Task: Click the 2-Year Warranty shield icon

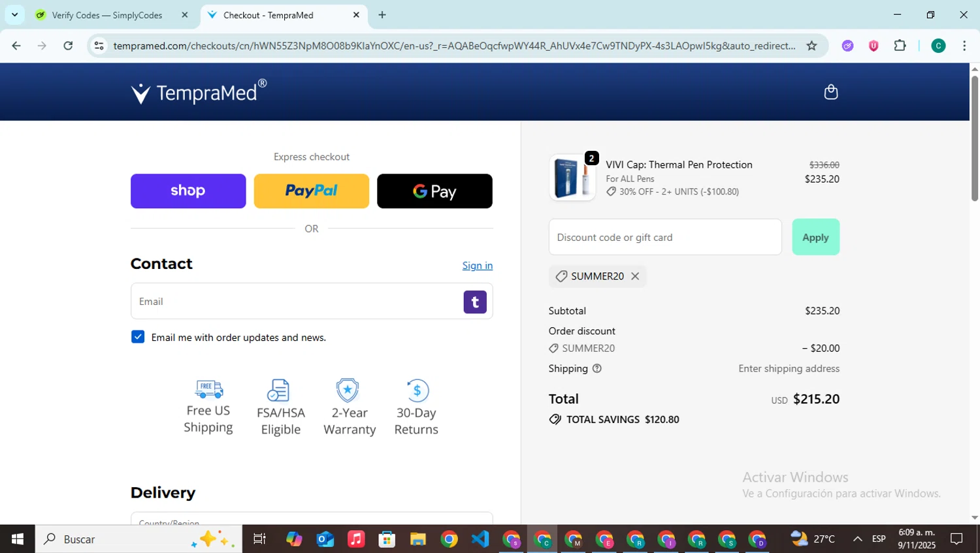Action: point(348,390)
